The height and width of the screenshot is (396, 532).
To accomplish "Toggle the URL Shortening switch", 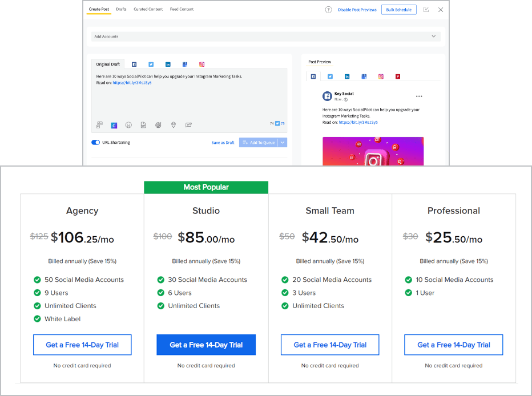I will tap(96, 143).
